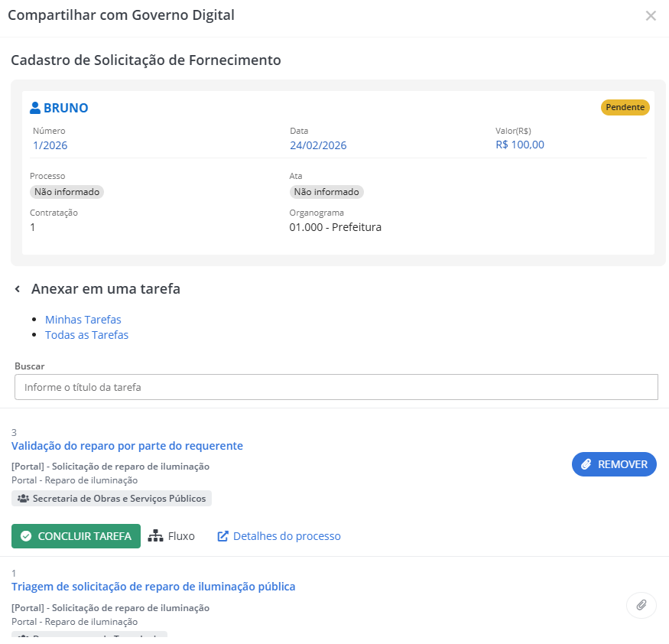Click CONCLUIR TAREFA button
Image resolution: width=669 pixels, height=644 pixels.
[x=76, y=536]
